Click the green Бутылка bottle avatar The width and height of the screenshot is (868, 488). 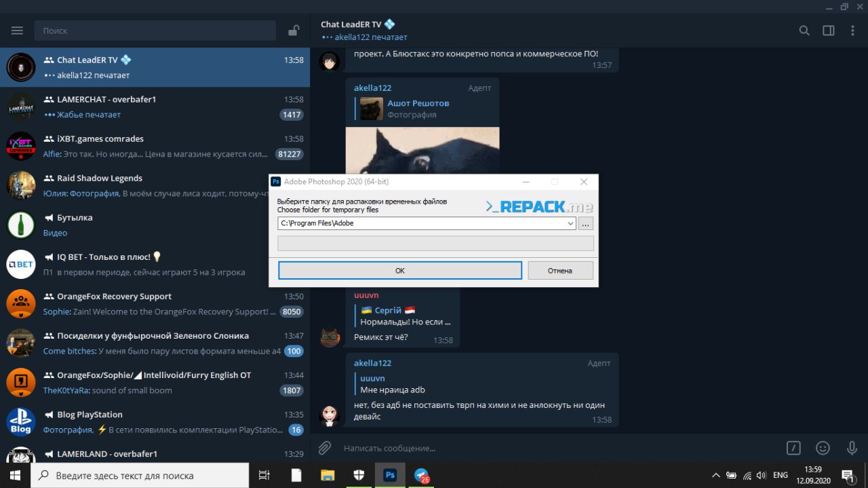[x=21, y=225]
